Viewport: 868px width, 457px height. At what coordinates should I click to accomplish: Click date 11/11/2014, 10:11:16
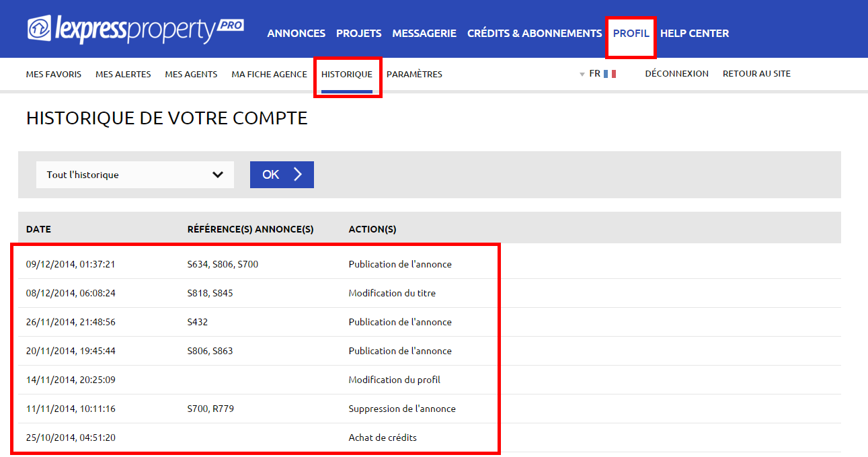pos(71,409)
